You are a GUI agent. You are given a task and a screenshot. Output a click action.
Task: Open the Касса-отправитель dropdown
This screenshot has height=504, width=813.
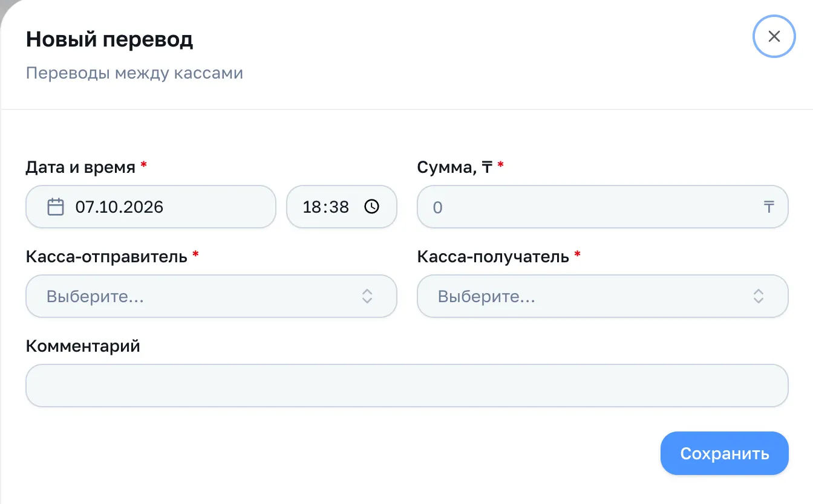[x=211, y=296]
